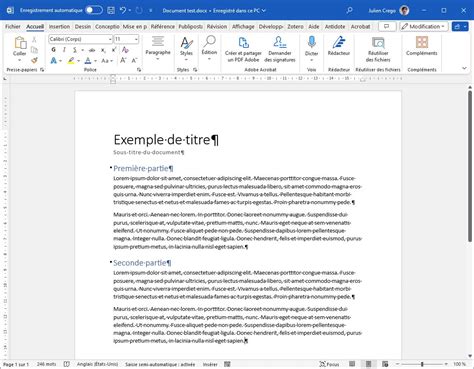Open the Calibri (Corps) font name box
Image resolution: width=474 pixels, height=369 pixels.
click(x=80, y=39)
